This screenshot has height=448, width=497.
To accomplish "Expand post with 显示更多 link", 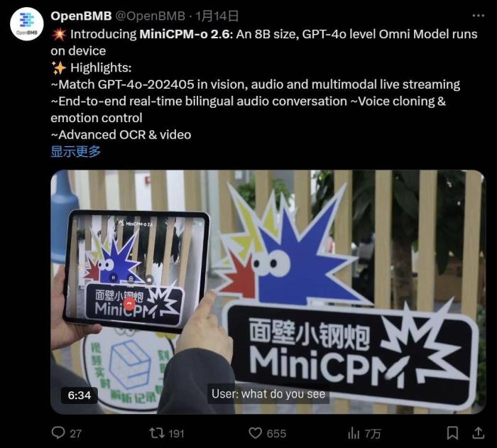I will tap(76, 151).
